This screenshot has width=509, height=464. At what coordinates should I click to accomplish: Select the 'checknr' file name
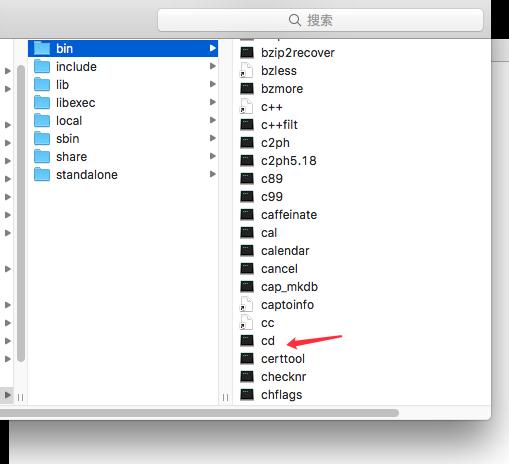click(x=283, y=377)
